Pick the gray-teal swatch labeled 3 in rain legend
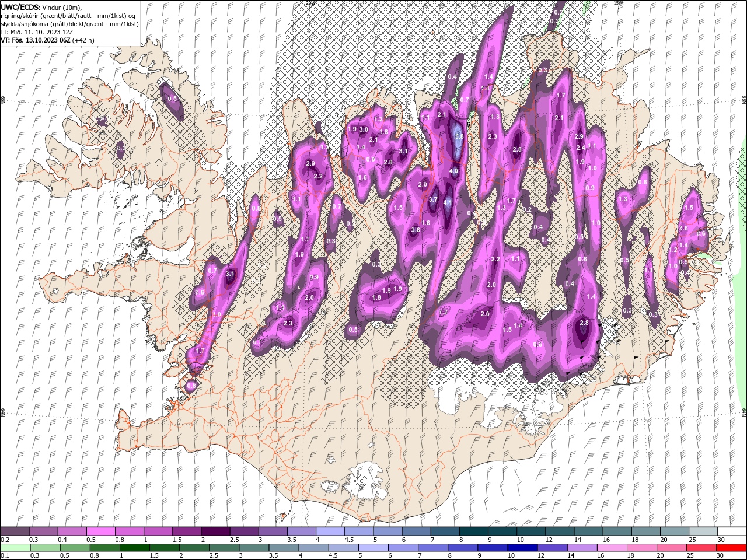The width and height of the screenshot is (747, 560). 254,547
